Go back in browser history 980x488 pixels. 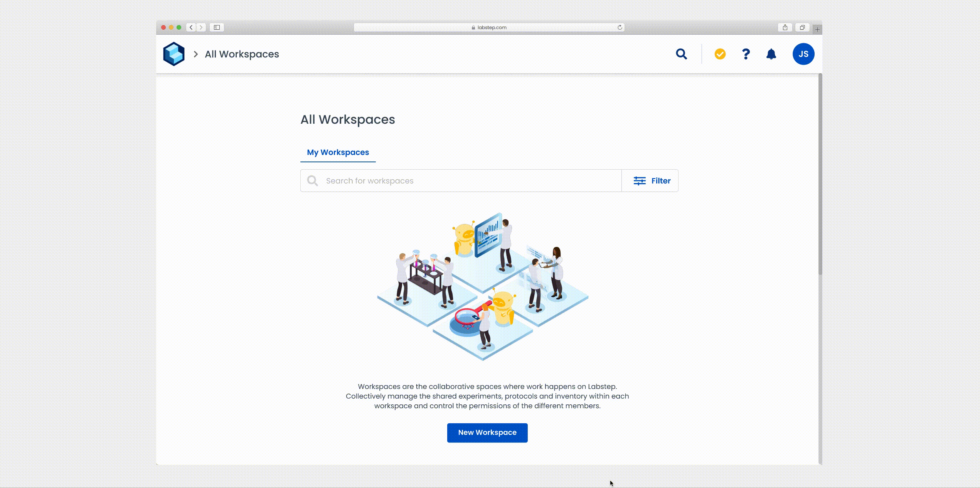(191, 27)
